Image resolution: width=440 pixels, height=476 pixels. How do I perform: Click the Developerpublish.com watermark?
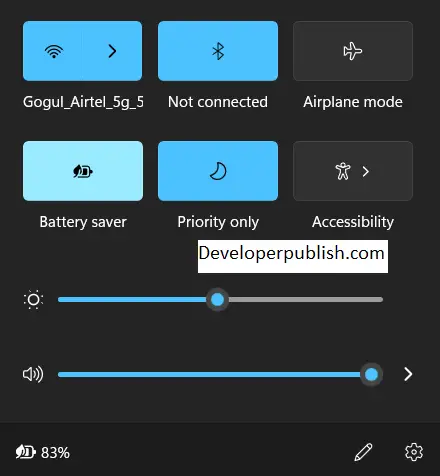(x=293, y=256)
